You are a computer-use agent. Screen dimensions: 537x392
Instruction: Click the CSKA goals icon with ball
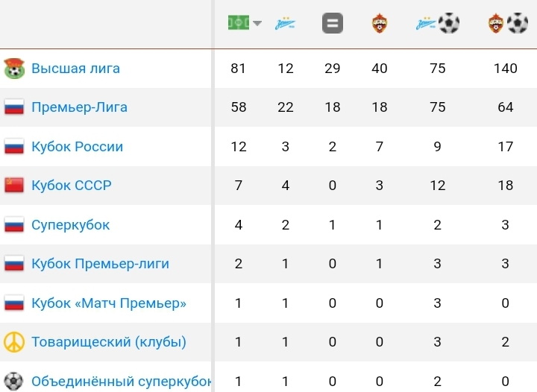pyautogui.click(x=508, y=23)
